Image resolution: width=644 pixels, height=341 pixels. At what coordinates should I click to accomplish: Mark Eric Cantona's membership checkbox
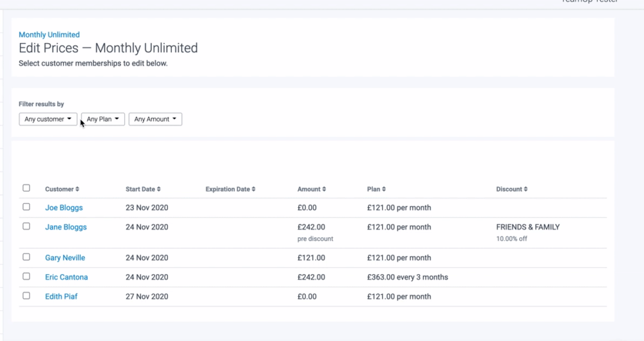tap(26, 276)
